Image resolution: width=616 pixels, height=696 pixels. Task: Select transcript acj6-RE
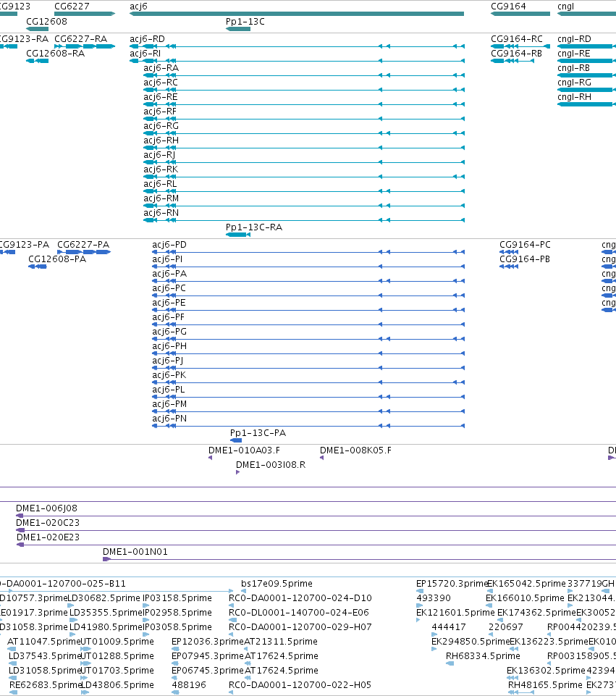161,97
